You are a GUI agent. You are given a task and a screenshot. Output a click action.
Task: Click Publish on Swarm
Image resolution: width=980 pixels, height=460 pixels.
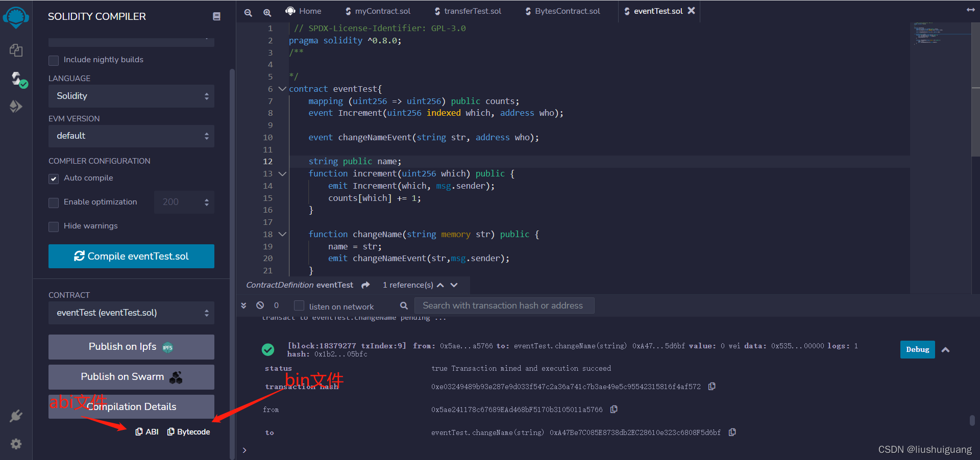tap(131, 377)
